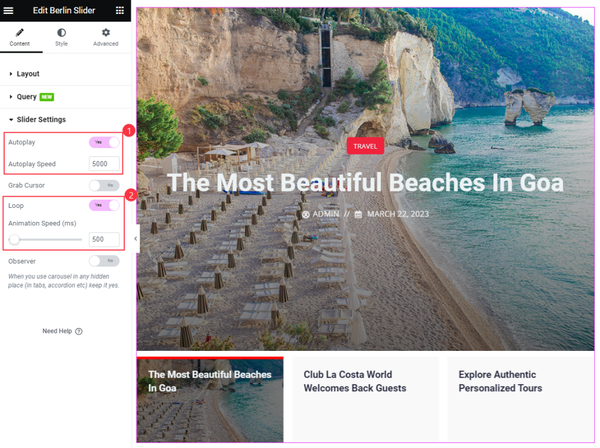The width and height of the screenshot is (600, 448).
Task: Click the calendar icon beside March 22, 2023
Action: coord(358,214)
